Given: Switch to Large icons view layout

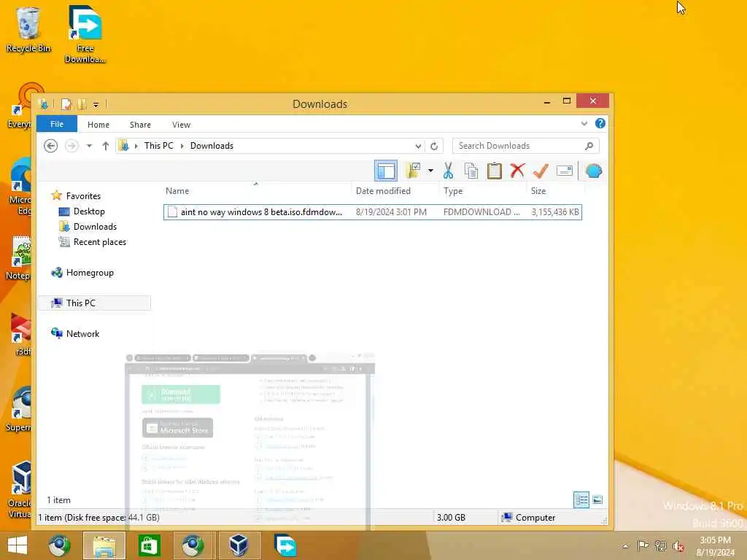Looking at the screenshot, I should coord(597,499).
